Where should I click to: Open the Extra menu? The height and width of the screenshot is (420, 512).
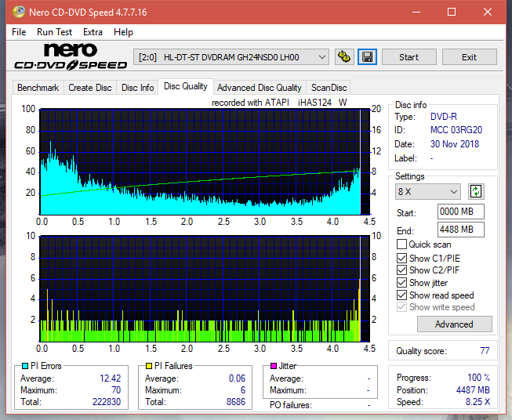pyautogui.click(x=93, y=32)
